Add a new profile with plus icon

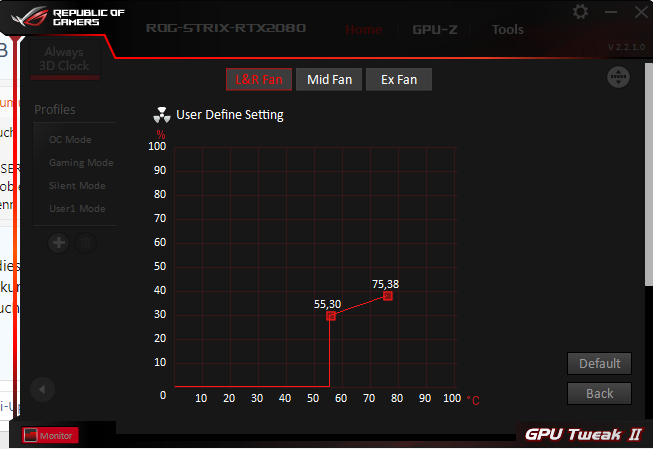point(59,242)
